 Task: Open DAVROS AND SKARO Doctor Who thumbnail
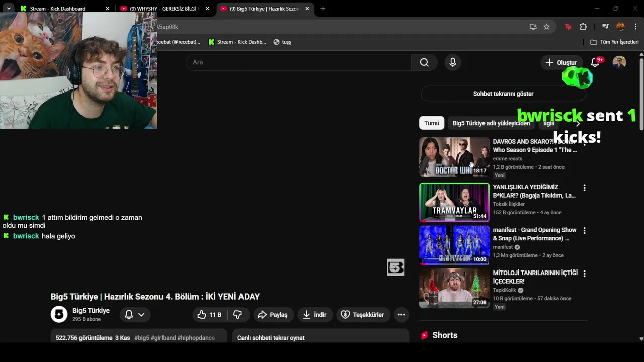pyautogui.click(x=454, y=157)
